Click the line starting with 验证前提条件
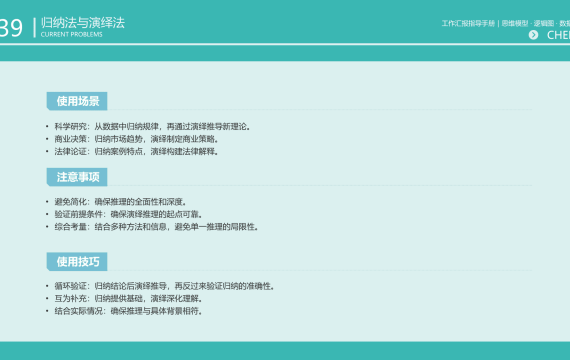Image resolution: width=570 pixels, height=360 pixels. click(x=129, y=214)
